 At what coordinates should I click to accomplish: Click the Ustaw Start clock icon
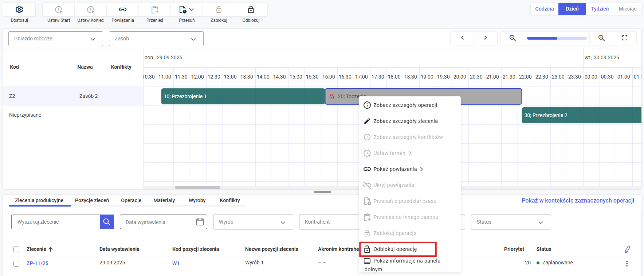[x=59, y=10]
